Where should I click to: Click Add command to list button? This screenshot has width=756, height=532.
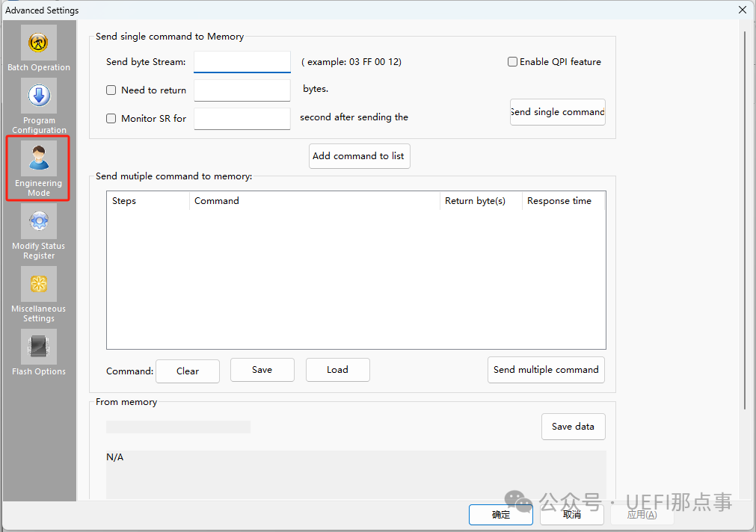[359, 156]
